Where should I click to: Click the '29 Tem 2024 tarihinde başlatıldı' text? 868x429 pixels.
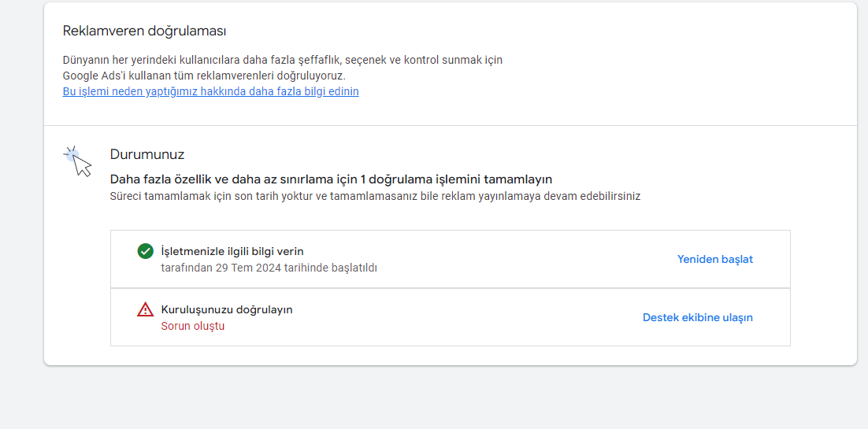click(296, 268)
